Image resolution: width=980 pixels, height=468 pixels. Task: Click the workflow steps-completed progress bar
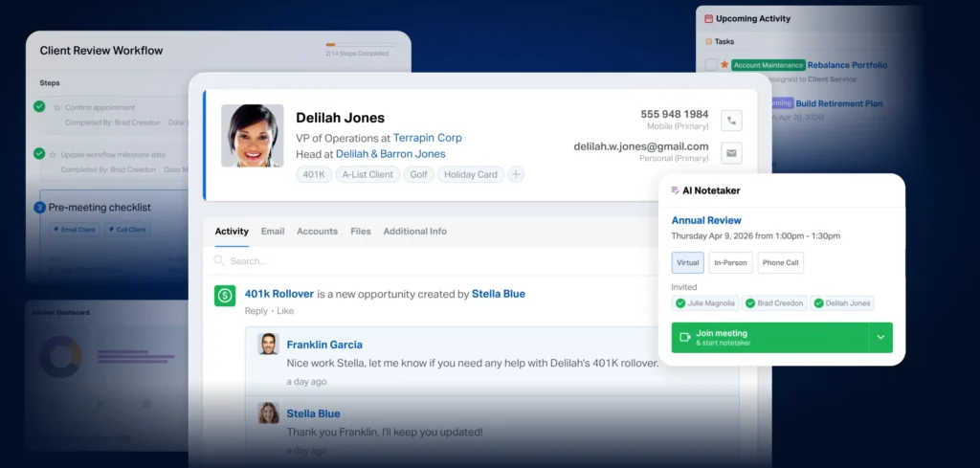pyautogui.click(x=360, y=45)
